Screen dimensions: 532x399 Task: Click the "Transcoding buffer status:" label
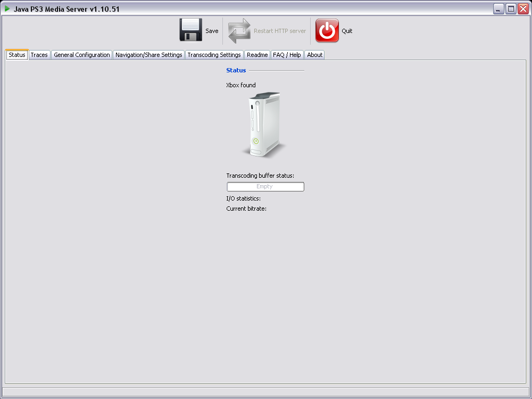coord(260,176)
